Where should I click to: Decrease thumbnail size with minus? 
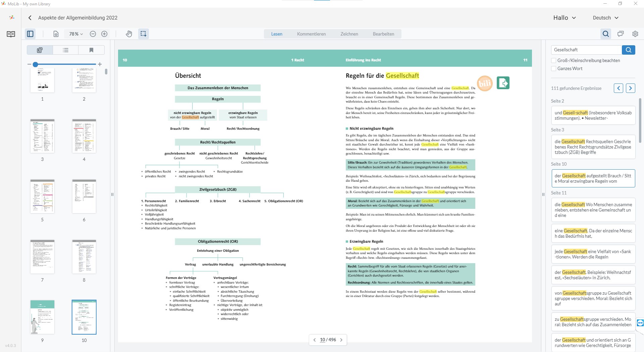29,64
